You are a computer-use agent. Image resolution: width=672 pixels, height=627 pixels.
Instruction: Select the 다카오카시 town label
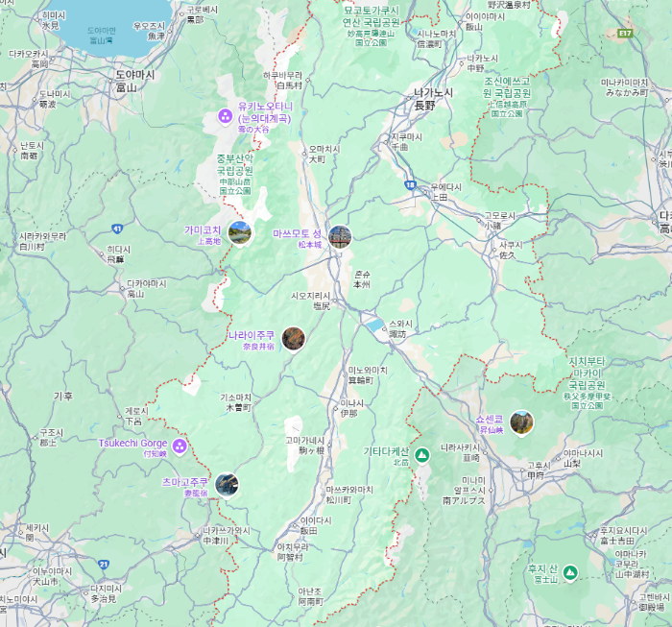point(29,60)
